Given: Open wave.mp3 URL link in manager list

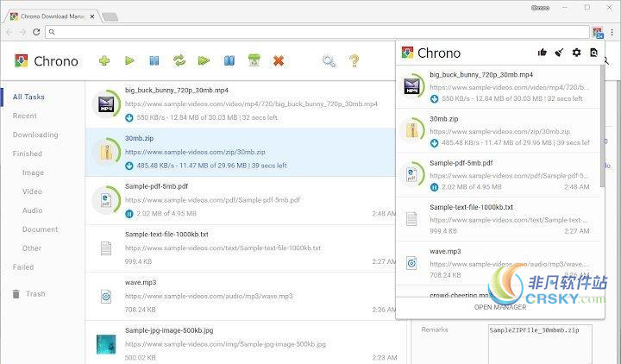Looking at the screenshot, I should pos(209,296).
